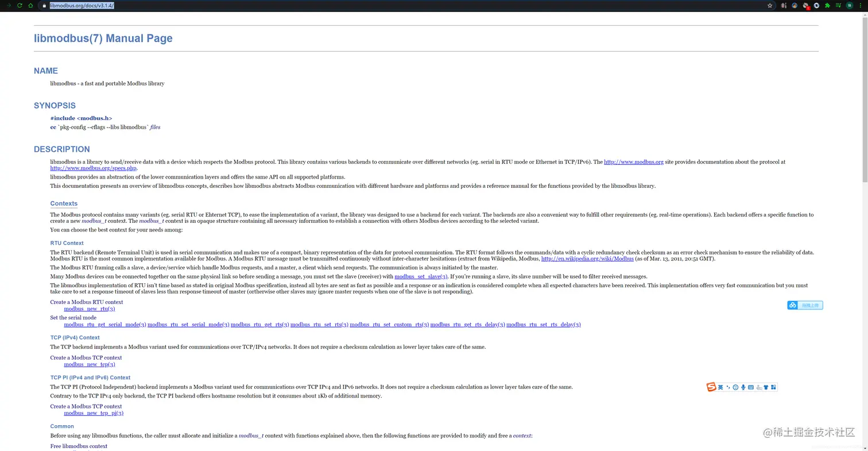This screenshot has width=868, height=451.
Task: Click the lock icon in address bar
Action: pyautogui.click(x=44, y=5)
